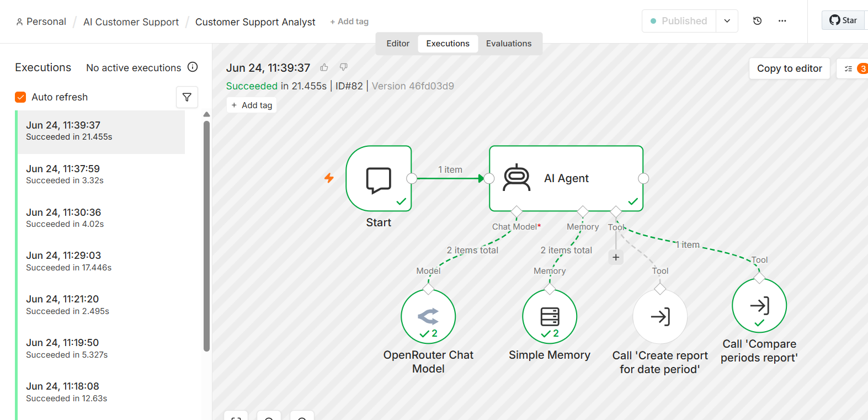Open the execution history clock icon
The image size is (868, 420).
757,21
